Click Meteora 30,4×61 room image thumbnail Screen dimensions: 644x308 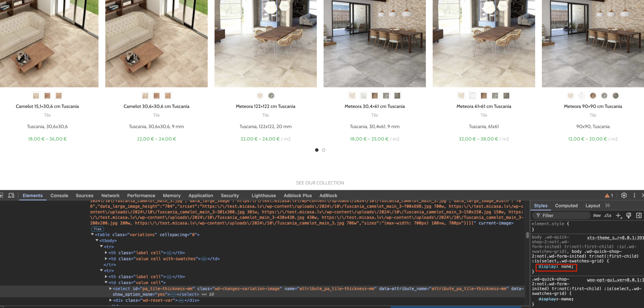click(x=375, y=43)
